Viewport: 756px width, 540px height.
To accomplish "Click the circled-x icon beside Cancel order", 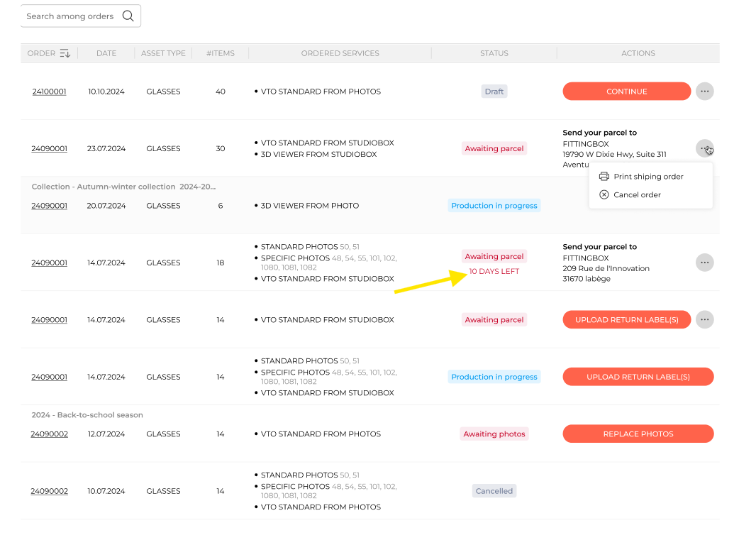I will [604, 194].
